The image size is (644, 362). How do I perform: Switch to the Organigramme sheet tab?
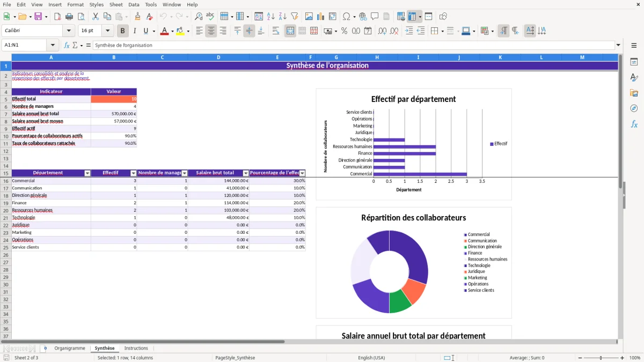(x=70, y=348)
